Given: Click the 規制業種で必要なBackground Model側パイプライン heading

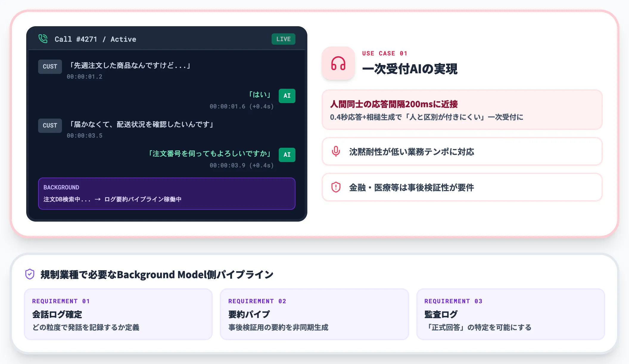Looking at the screenshot, I should [157, 274].
